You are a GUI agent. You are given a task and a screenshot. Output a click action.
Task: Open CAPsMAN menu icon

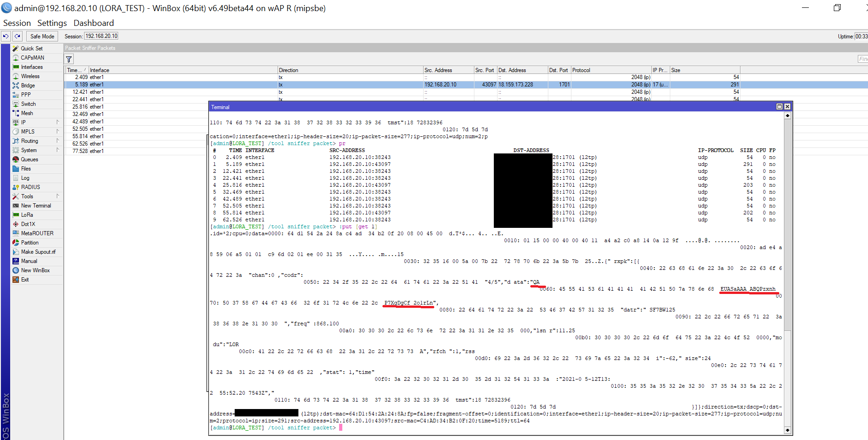pos(16,58)
